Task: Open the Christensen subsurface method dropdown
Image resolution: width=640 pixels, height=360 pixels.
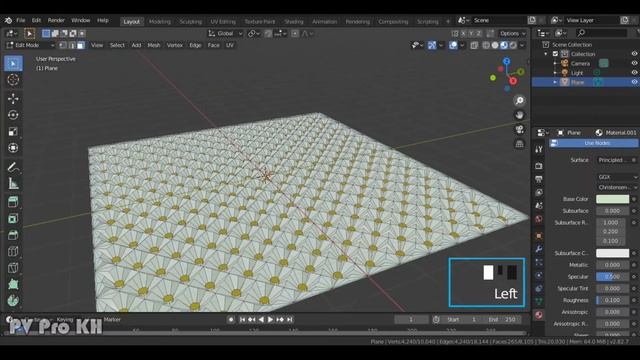Action: point(617,187)
